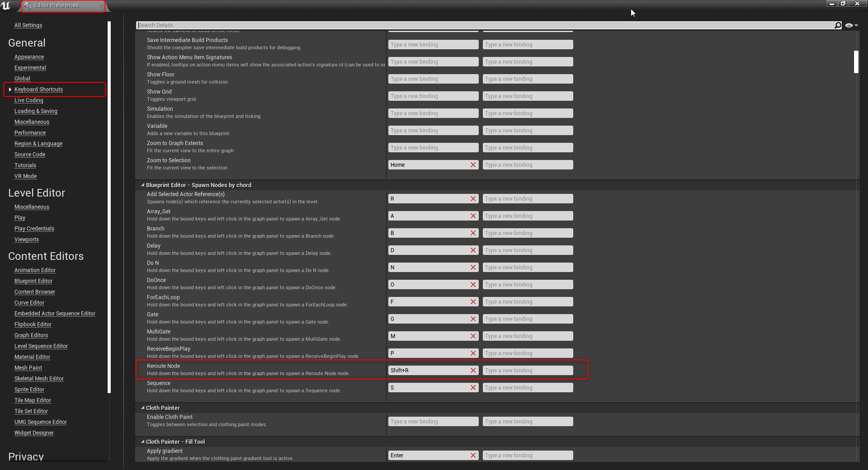This screenshot has width=868, height=470.
Task: Delete the G binding for Gate
Action: [473, 319]
